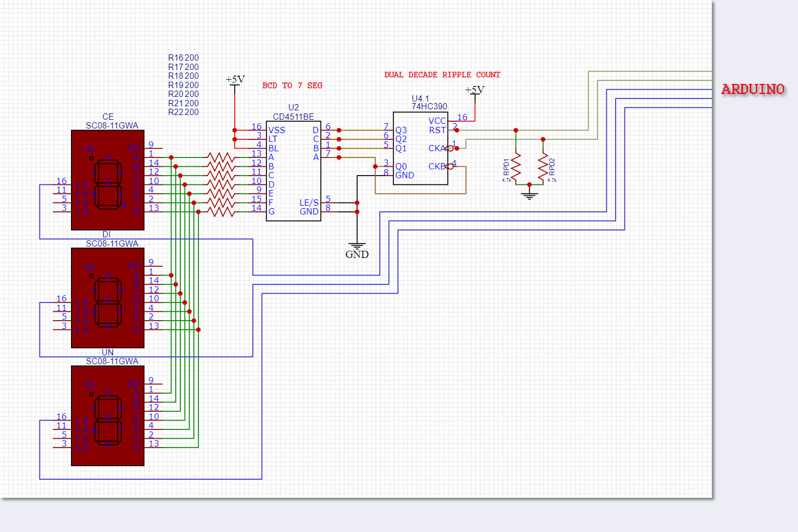Screen dimensions: 798x532
Task: Click the LT pin label on CD4511BE
Action: (273, 139)
